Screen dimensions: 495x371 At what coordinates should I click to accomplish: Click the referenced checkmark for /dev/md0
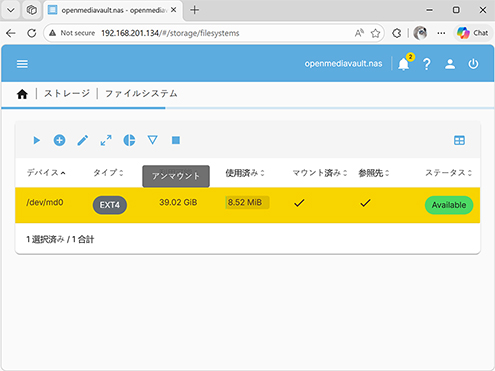point(365,203)
